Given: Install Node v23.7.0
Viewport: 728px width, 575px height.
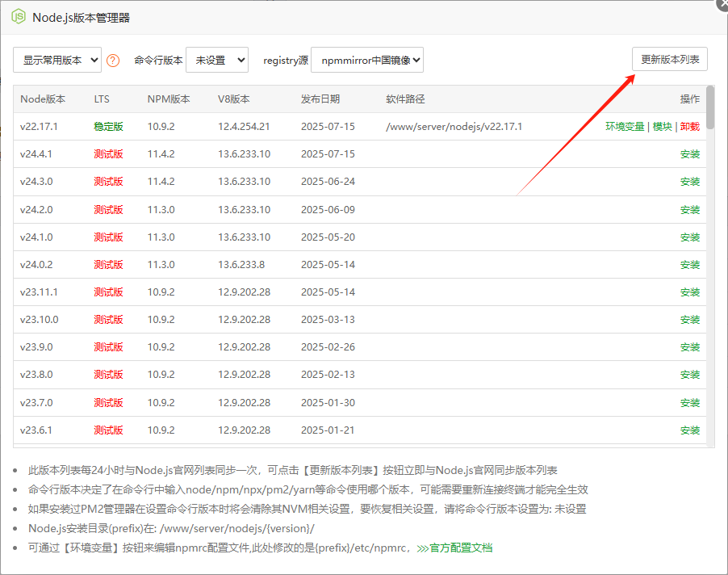Looking at the screenshot, I should (x=690, y=403).
